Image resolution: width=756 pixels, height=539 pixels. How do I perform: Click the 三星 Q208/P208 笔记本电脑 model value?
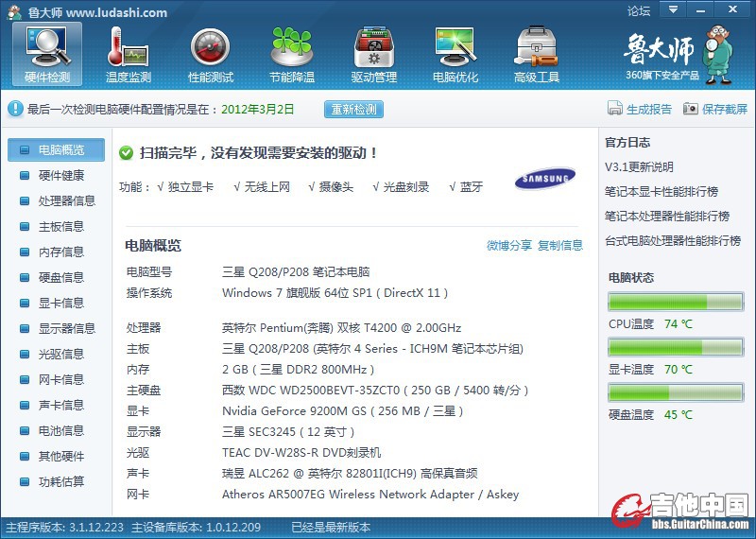click(296, 272)
